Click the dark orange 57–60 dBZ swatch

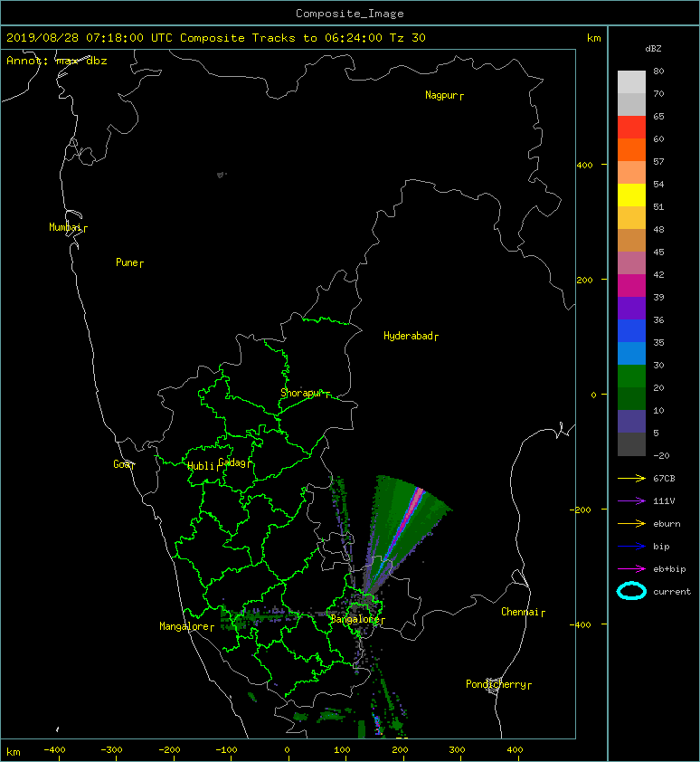coord(631,149)
